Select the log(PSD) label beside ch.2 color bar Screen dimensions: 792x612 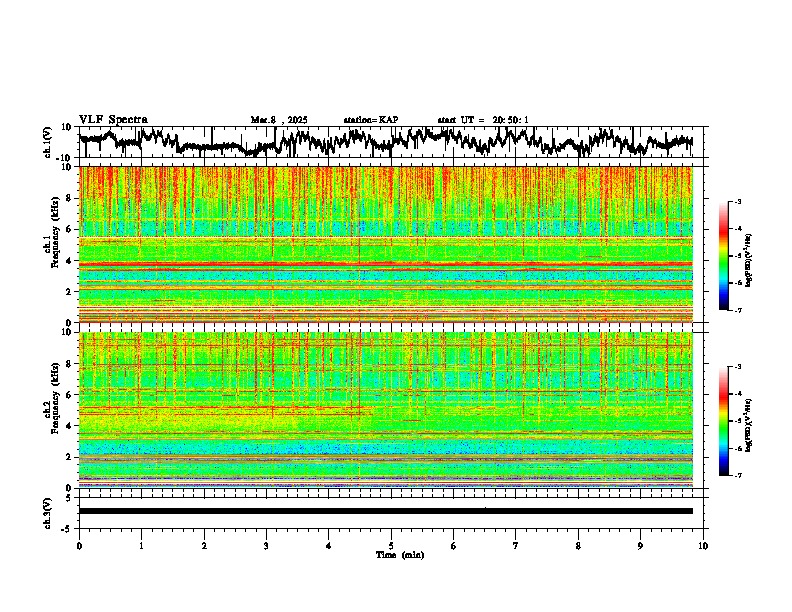tap(749, 425)
